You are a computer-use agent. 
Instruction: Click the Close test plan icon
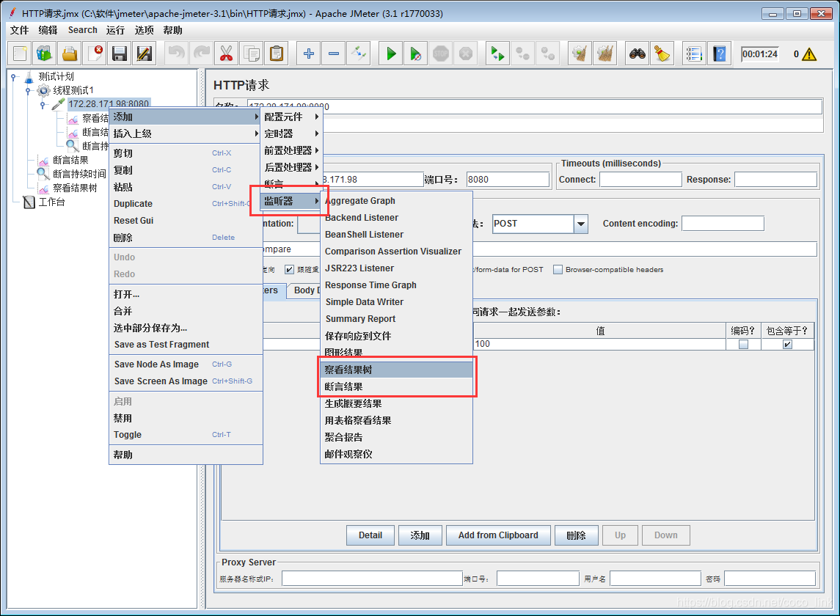tap(95, 54)
